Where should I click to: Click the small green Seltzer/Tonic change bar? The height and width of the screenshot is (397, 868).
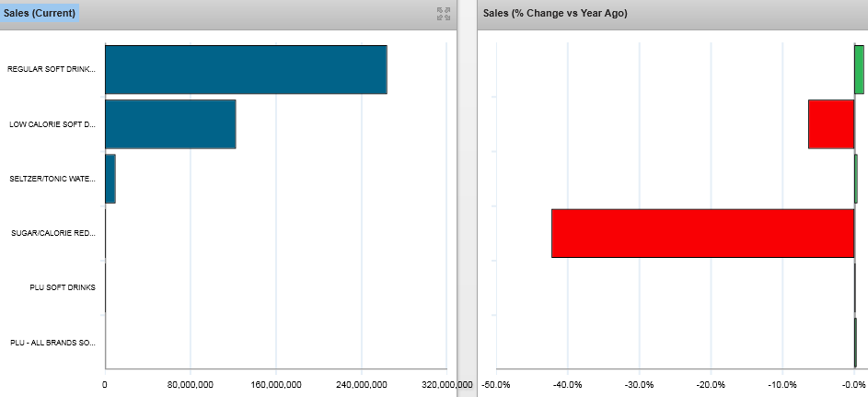856,178
